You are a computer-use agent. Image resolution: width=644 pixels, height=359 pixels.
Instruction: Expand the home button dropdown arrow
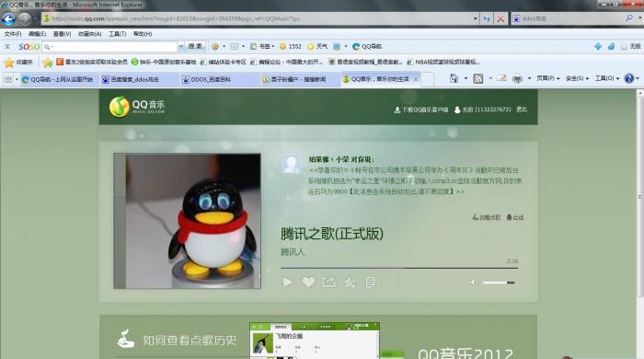pos(466,78)
